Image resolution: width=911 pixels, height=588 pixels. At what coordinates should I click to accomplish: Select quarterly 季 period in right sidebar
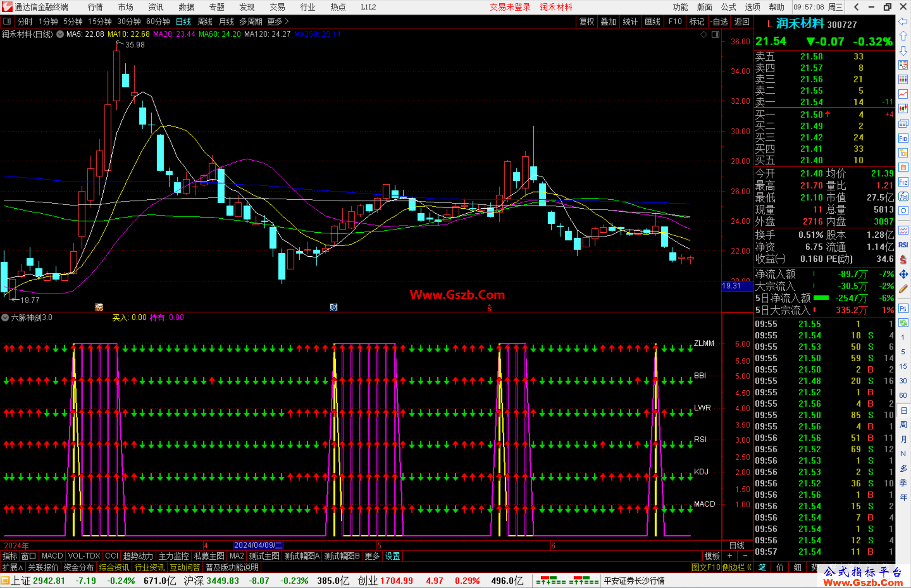[903, 483]
